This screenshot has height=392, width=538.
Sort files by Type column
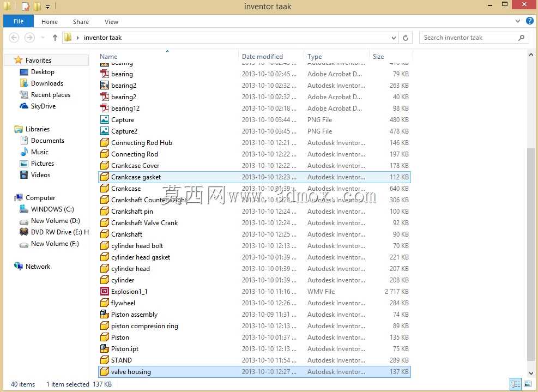point(315,56)
